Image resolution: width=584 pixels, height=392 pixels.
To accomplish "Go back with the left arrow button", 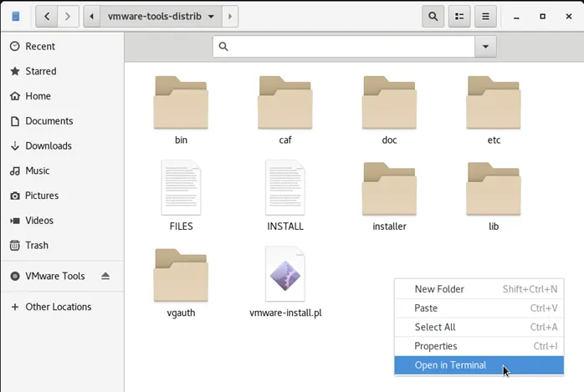I will tap(47, 17).
